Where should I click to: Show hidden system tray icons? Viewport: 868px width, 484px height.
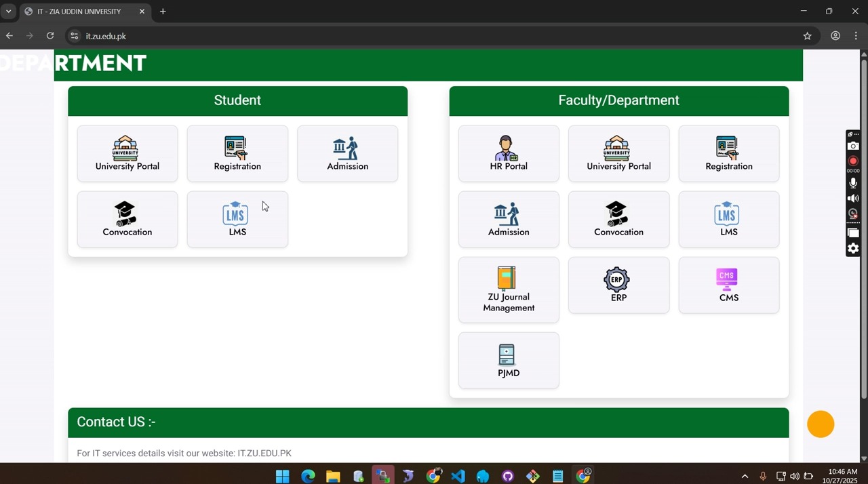tap(745, 476)
